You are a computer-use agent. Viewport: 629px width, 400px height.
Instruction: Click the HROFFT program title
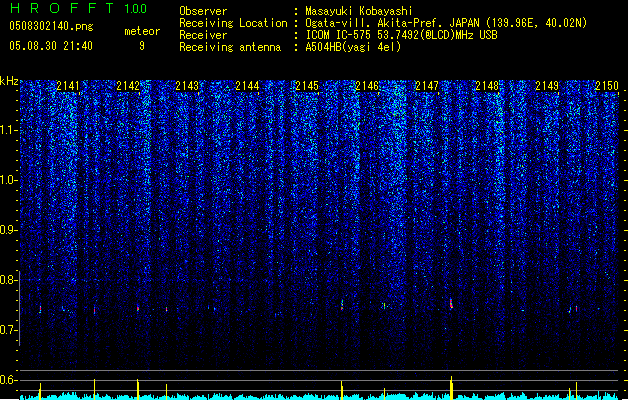(62, 8)
